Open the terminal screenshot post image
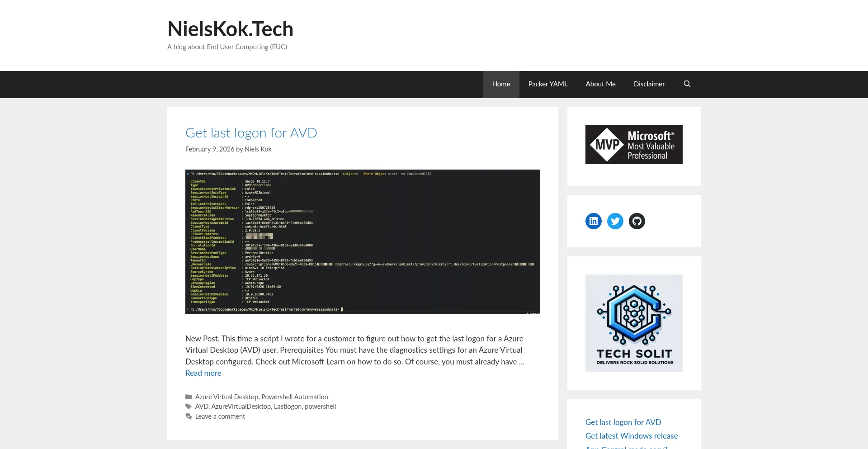Image resolution: width=868 pixels, height=449 pixels. (x=363, y=242)
